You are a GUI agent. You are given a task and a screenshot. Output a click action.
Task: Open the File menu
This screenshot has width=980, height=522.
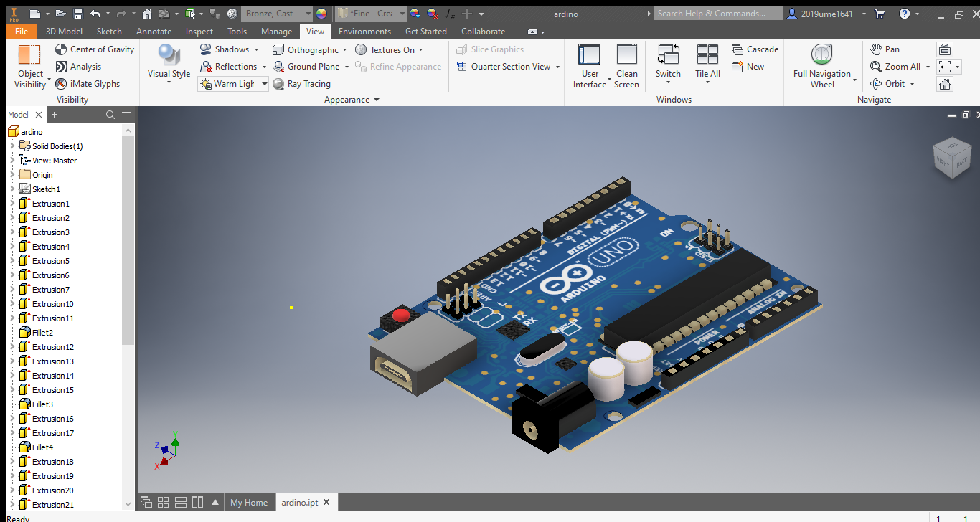[x=22, y=32]
